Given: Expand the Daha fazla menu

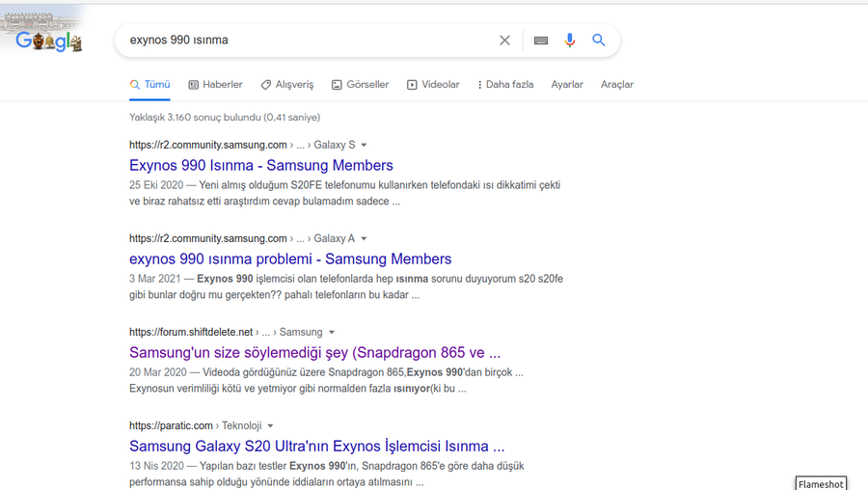Looking at the screenshot, I should 505,85.
